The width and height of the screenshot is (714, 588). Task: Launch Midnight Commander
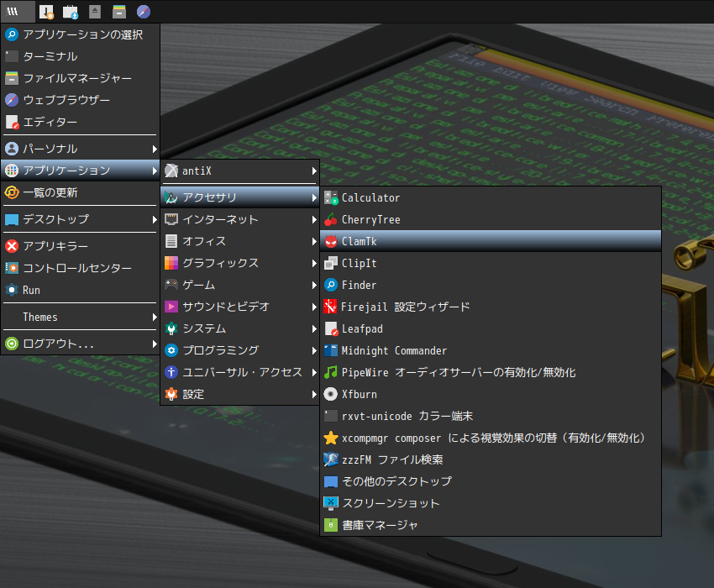(x=491, y=351)
